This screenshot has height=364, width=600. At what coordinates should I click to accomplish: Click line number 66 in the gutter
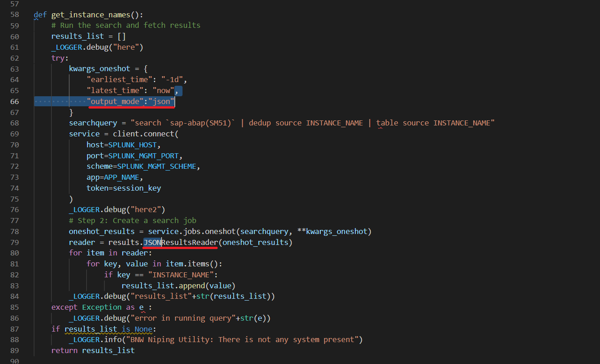(x=14, y=101)
